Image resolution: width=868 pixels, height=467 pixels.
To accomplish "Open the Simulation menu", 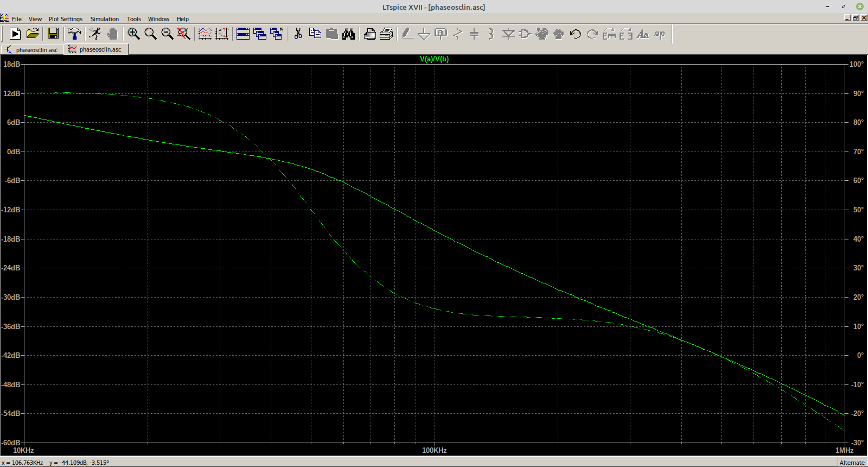I will (x=105, y=19).
